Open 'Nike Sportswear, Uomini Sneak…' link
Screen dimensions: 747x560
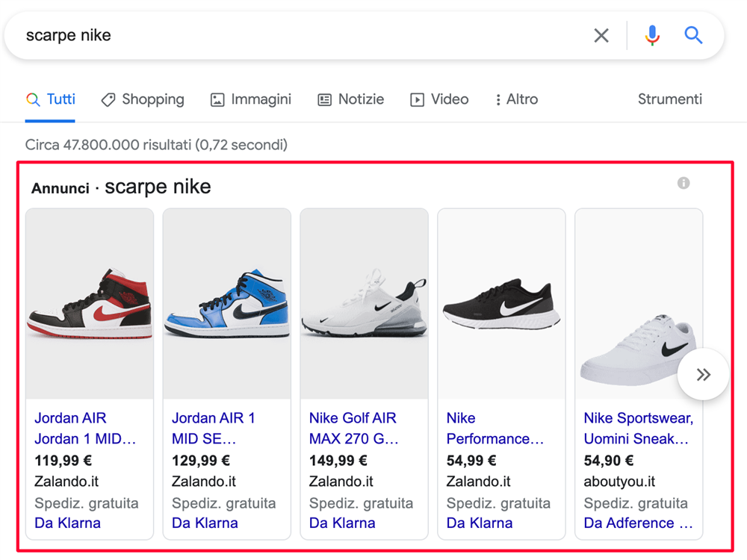point(639,428)
